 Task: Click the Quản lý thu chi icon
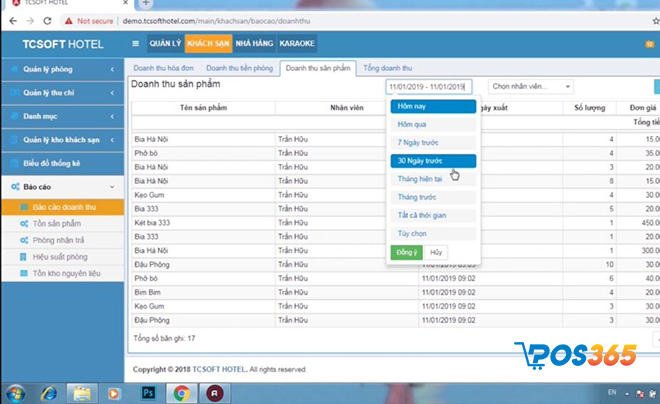[x=15, y=93]
